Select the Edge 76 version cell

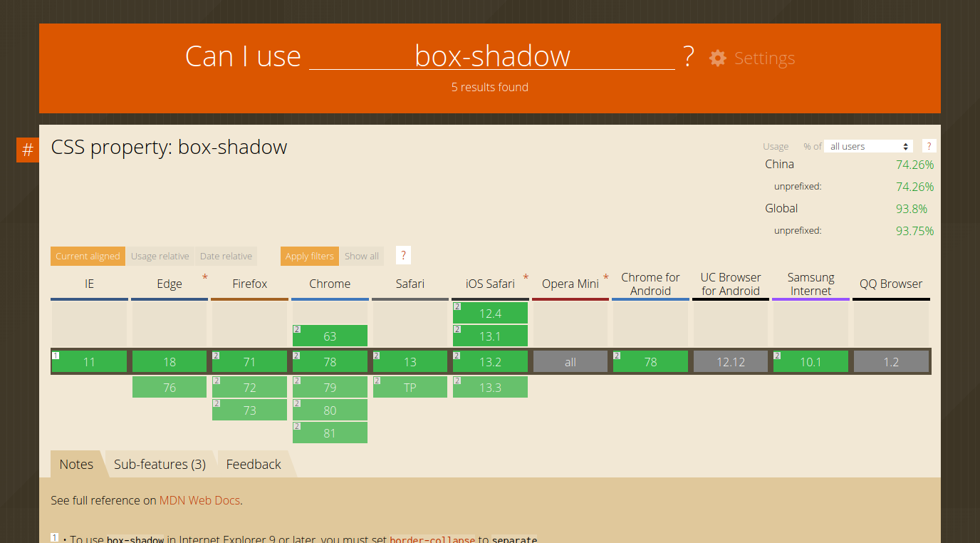pyautogui.click(x=170, y=387)
